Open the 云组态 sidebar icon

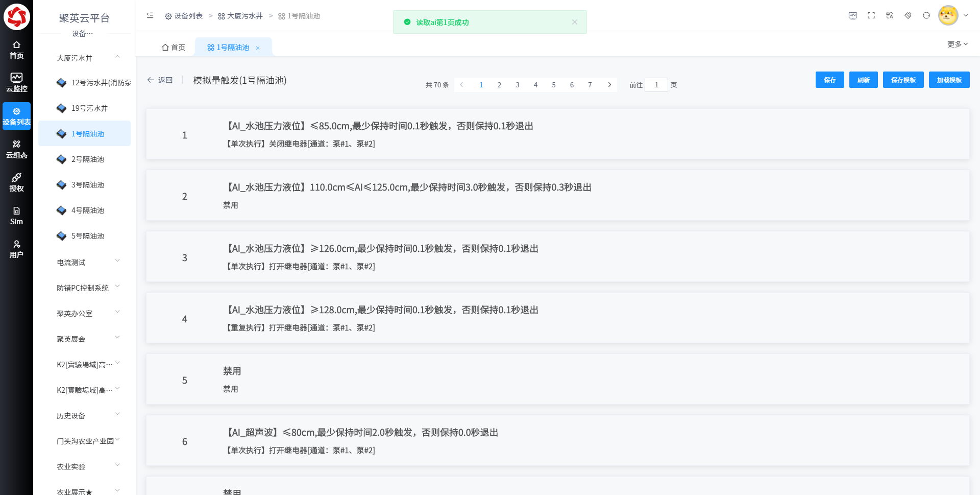pos(16,149)
